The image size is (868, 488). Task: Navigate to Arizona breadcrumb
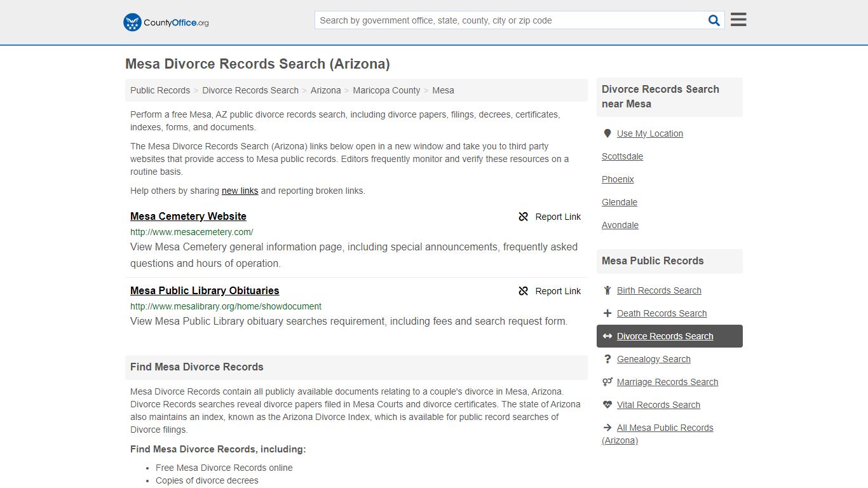(326, 90)
